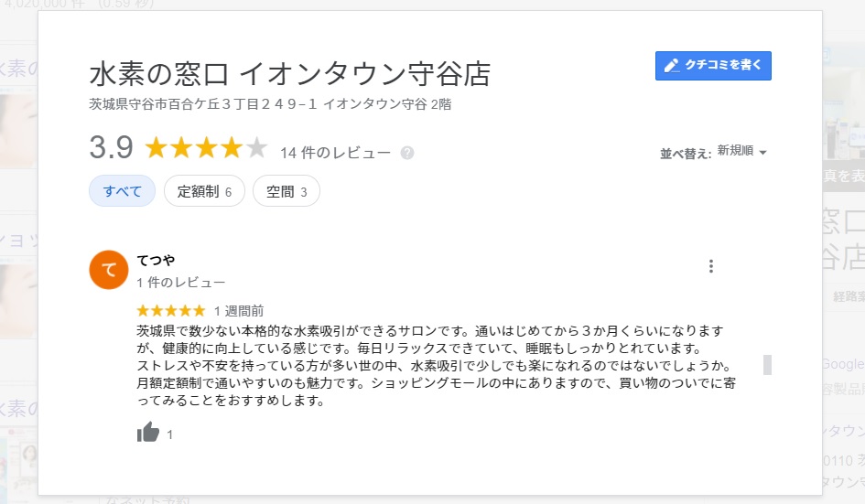Click the review list scrollbar thumb
This screenshot has width=865, height=504.
[x=767, y=364]
